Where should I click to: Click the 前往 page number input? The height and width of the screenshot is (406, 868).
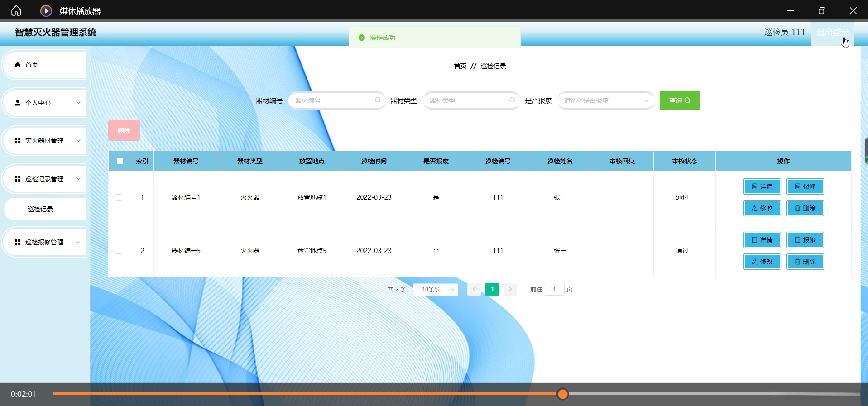click(554, 289)
